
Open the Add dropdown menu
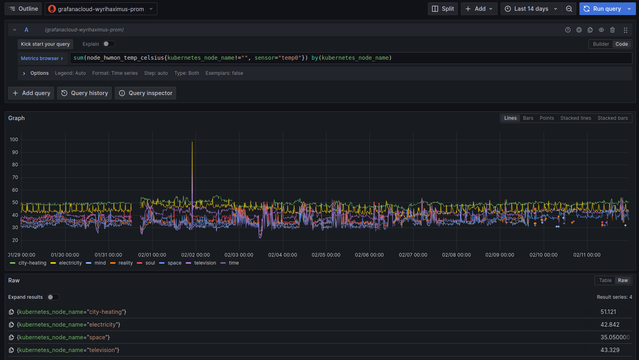pos(479,9)
